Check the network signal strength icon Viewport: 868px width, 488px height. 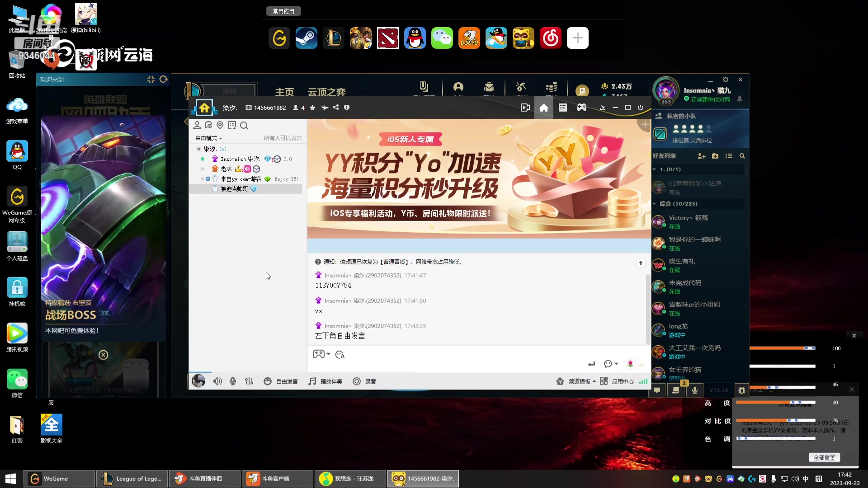pyautogui.click(x=643, y=381)
